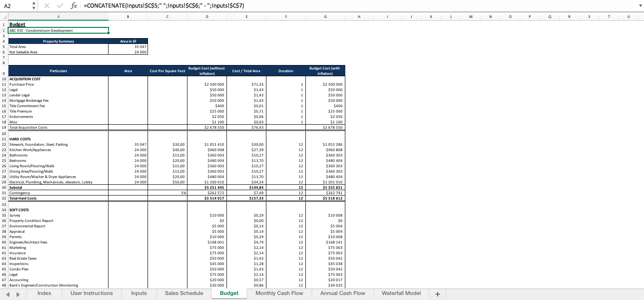Image resolution: width=644 pixels, height=300 pixels.
Task: Click the Insert Function (fx) icon
Action: 74,6
